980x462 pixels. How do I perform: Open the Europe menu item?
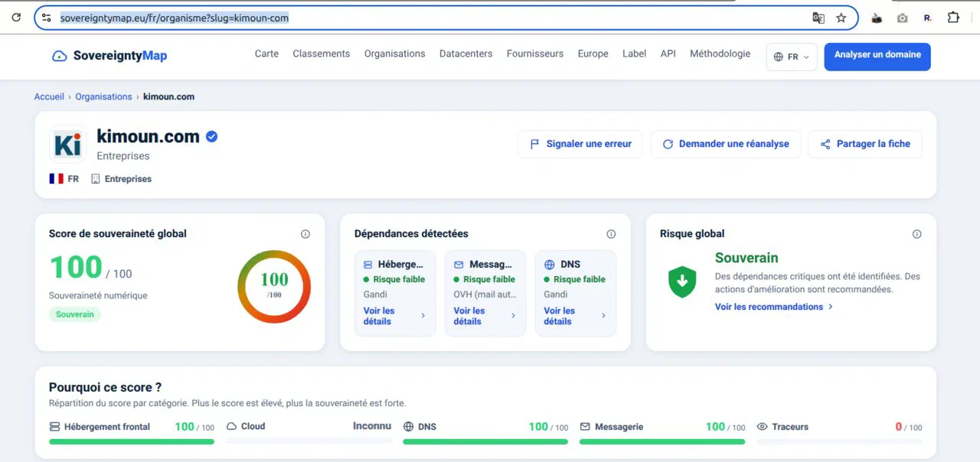pyautogui.click(x=593, y=54)
